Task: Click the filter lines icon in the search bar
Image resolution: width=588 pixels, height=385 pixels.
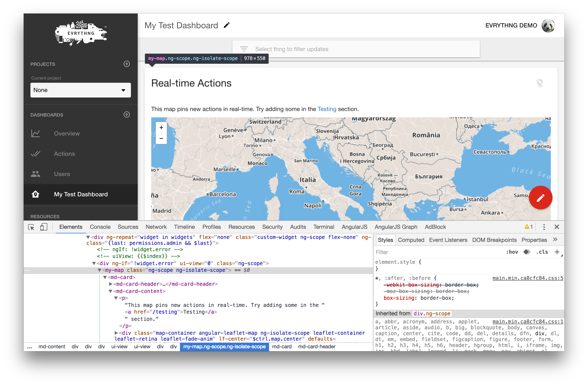Action: [x=244, y=49]
